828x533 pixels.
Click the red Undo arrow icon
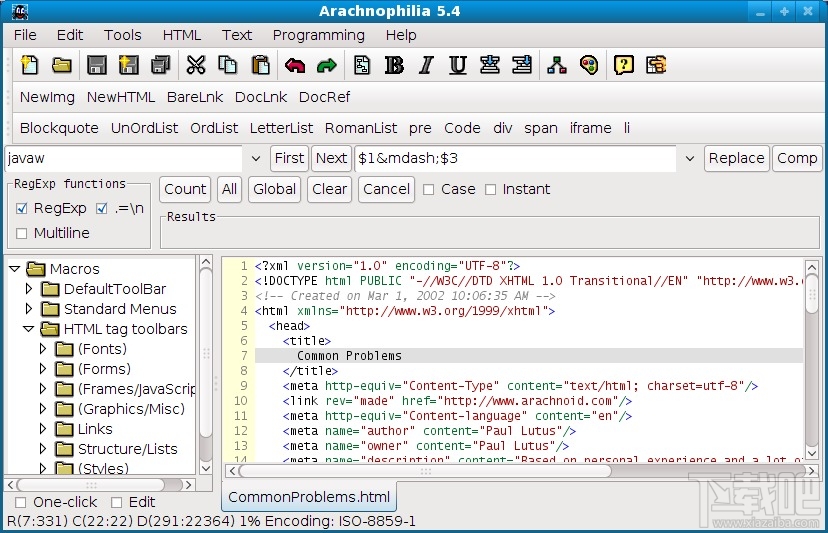click(294, 66)
